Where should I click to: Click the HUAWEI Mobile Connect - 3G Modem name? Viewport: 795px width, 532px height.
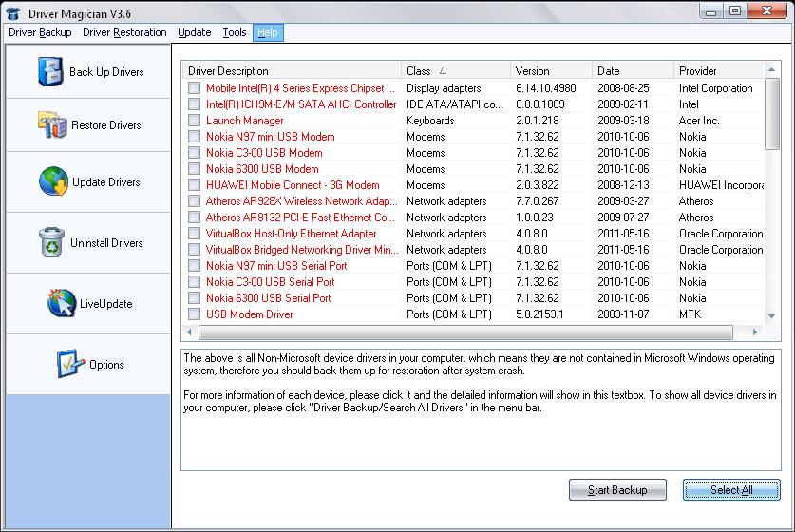(x=293, y=185)
